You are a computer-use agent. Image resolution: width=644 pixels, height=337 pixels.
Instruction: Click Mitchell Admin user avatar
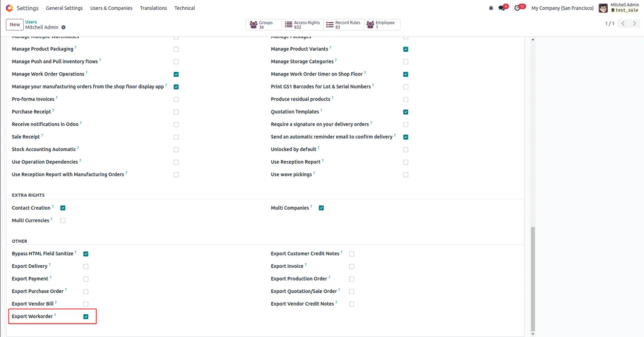tap(603, 8)
